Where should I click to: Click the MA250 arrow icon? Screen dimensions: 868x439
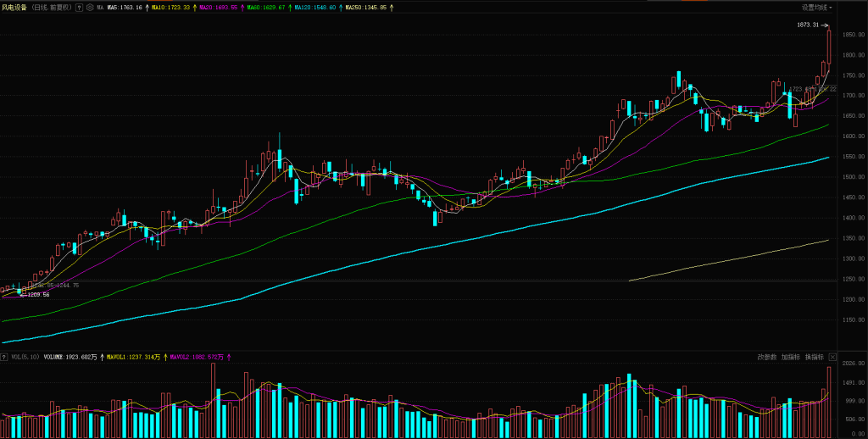pos(391,7)
